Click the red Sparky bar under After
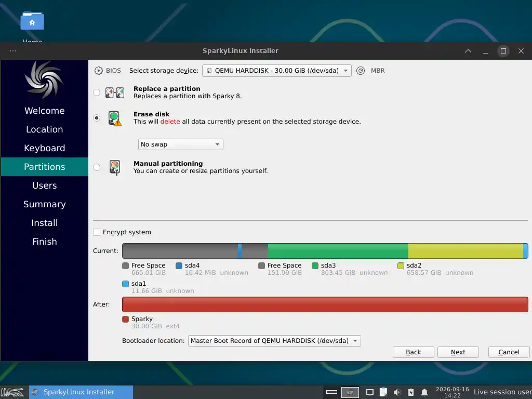Screen dimensions: 532x399 pyautogui.click(x=325, y=304)
